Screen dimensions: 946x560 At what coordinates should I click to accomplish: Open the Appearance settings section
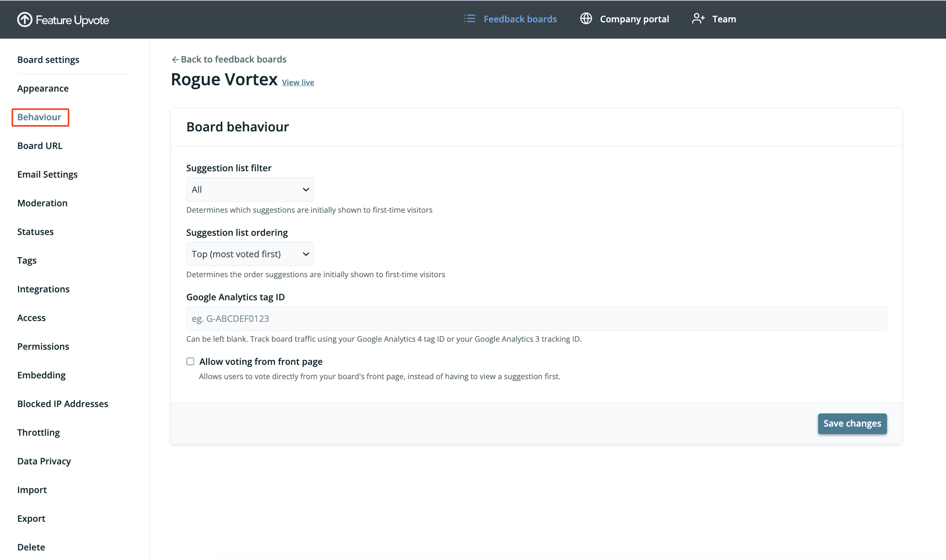43,88
